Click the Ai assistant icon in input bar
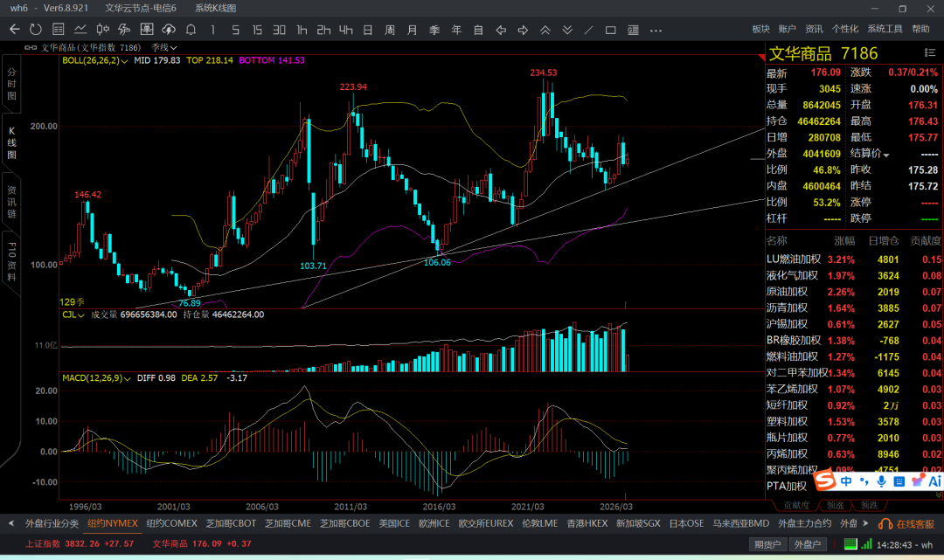944x560 pixels. (x=934, y=481)
